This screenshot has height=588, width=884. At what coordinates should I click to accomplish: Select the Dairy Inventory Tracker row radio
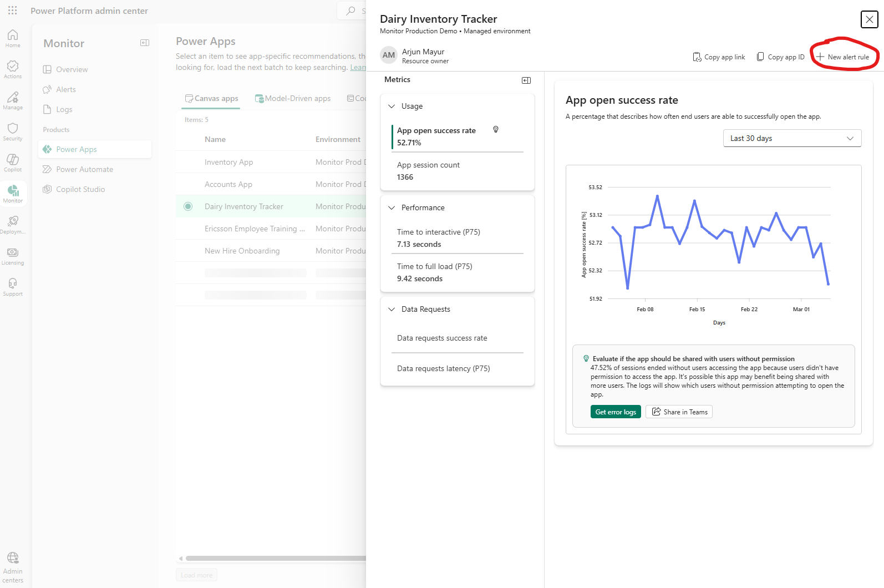coord(188,206)
